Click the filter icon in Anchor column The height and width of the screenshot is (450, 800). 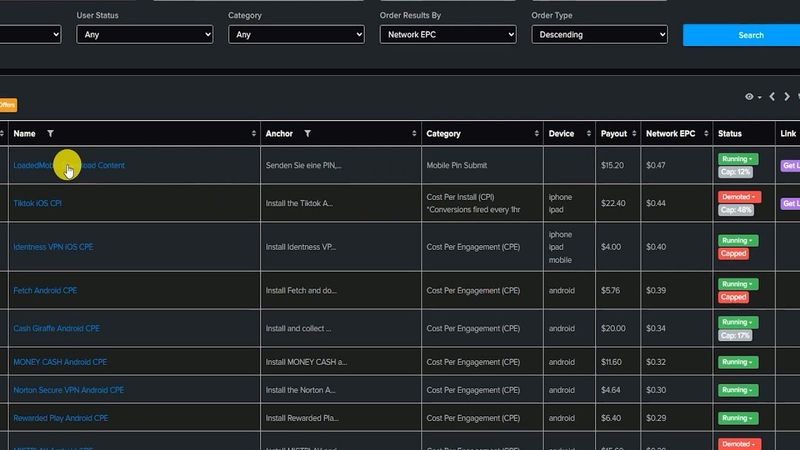tap(307, 134)
